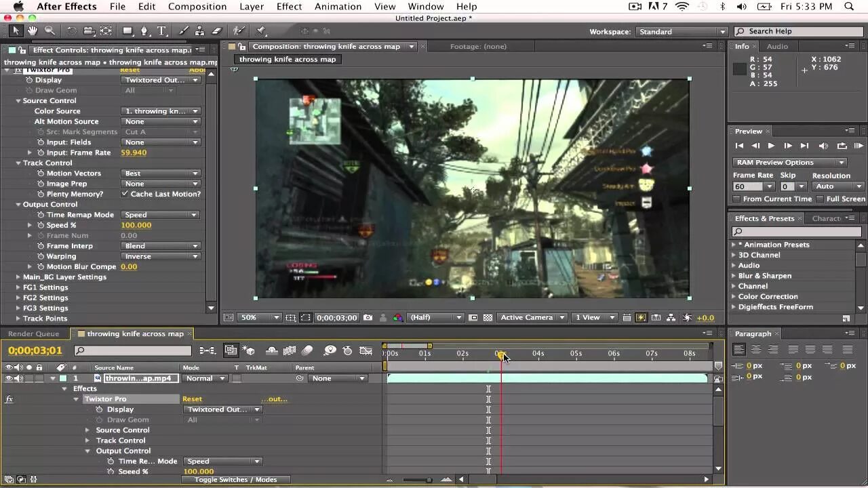The image size is (868, 488).
Task: Toggle Cache Last Motion checkbox
Action: pyautogui.click(x=125, y=194)
